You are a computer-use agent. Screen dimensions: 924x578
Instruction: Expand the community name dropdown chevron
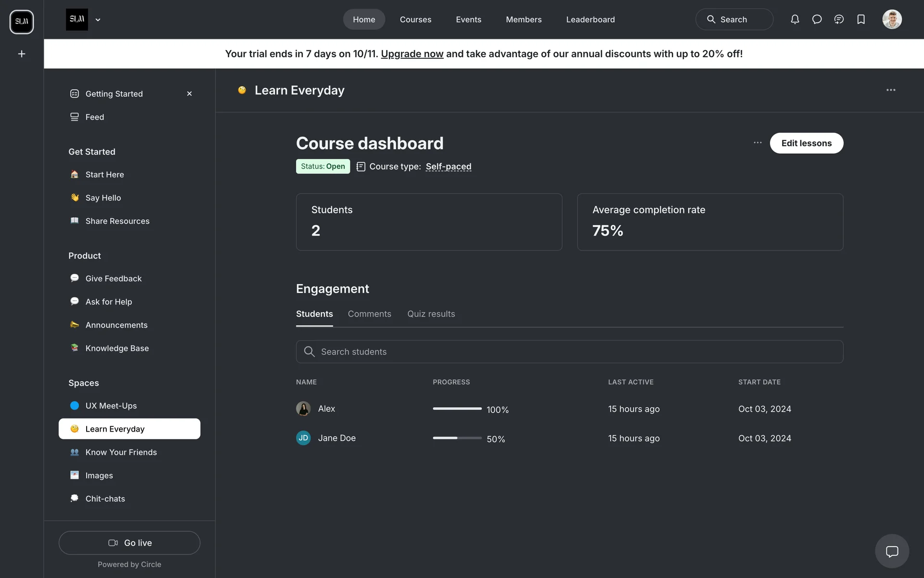click(98, 20)
